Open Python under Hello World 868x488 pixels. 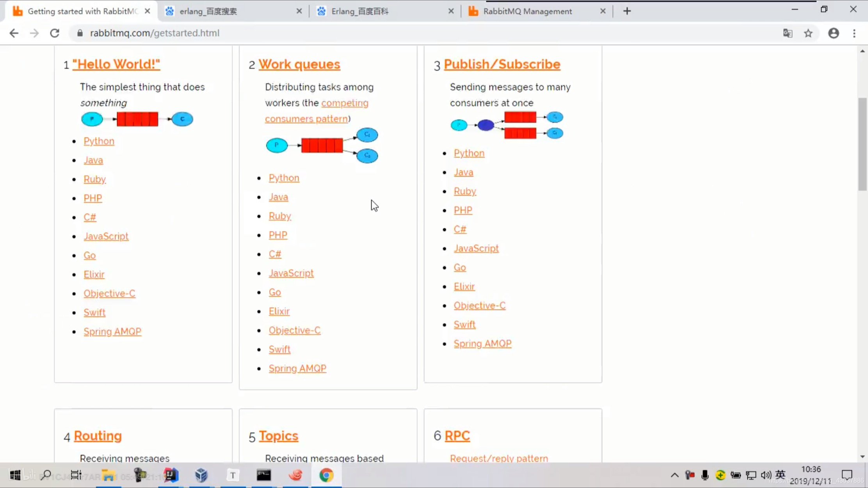click(x=99, y=141)
